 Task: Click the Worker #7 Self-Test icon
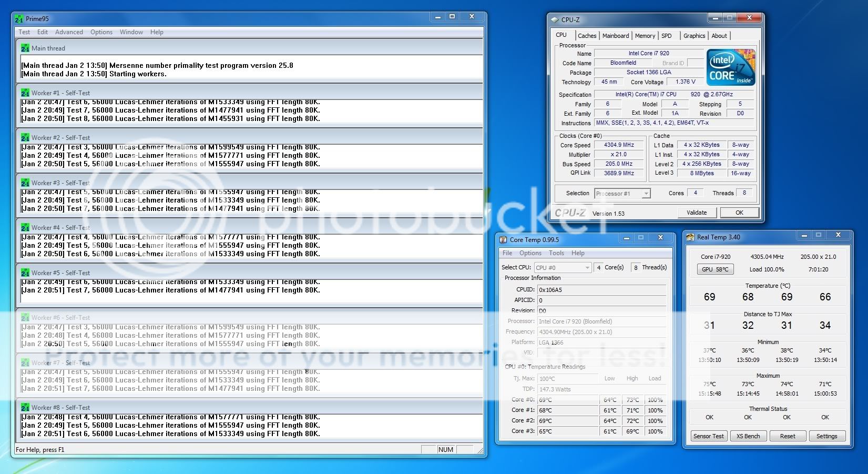[25, 362]
